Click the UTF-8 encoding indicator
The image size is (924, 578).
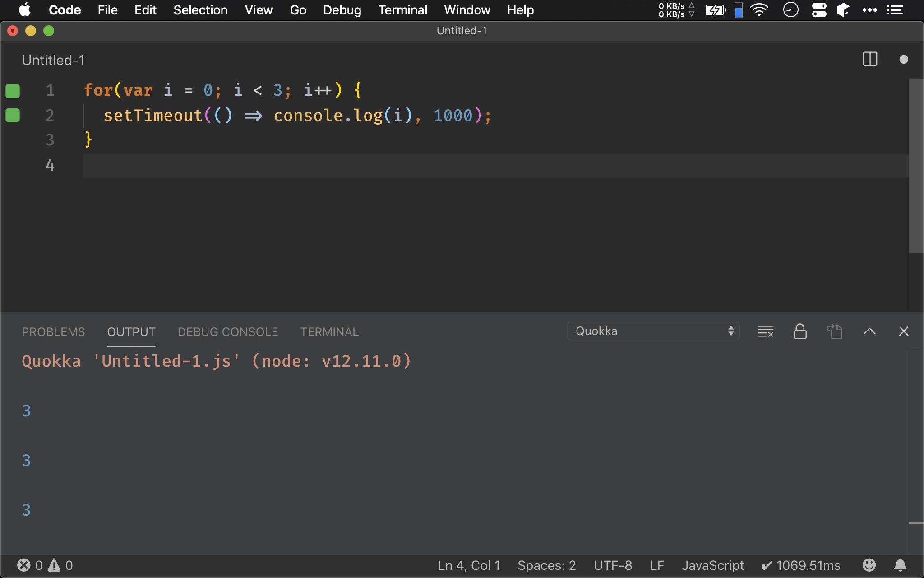(612, 564)
